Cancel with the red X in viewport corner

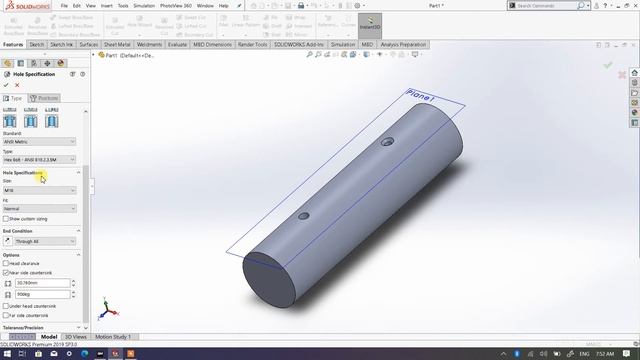(x=622, y=75)
